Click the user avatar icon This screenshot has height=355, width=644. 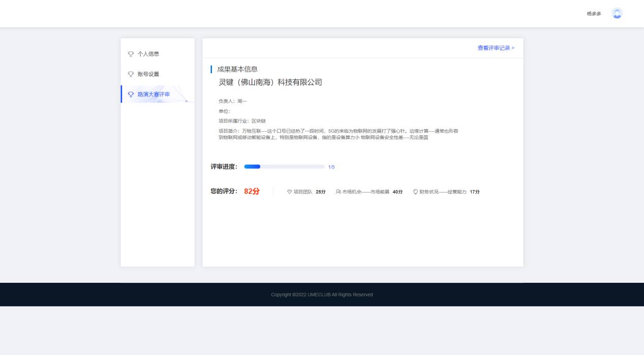pos(617,14)
